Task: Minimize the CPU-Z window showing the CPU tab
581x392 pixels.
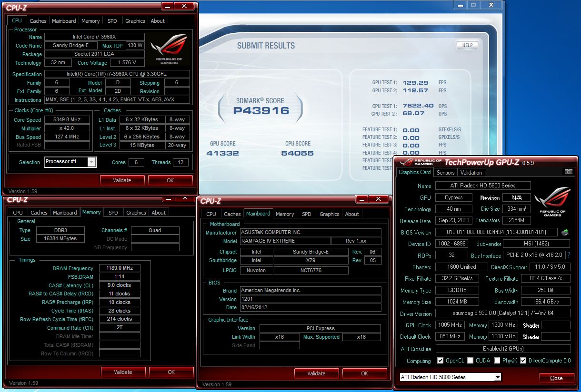Action: click(167, 6)
